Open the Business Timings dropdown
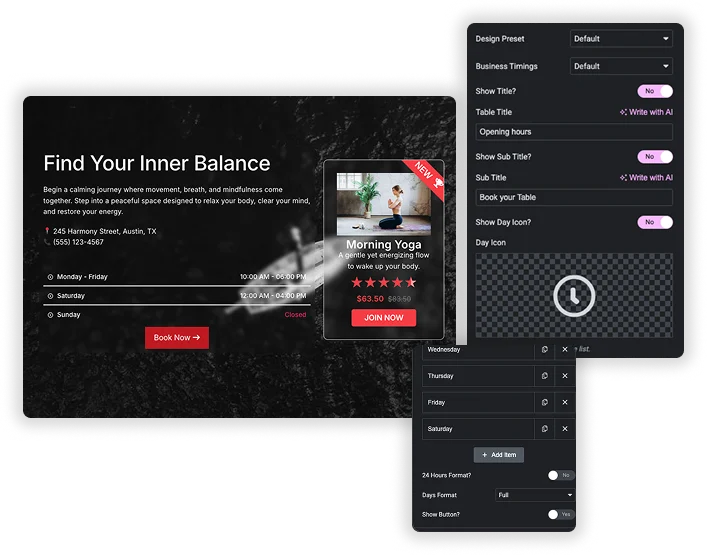The image size is (713, 555). pos(621,66)
